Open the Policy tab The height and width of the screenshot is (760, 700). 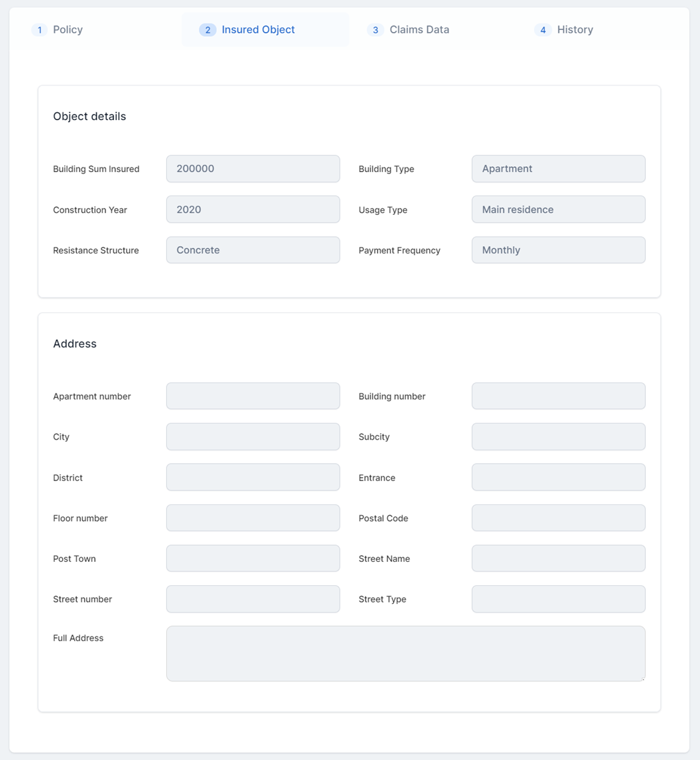[x=67, y=30]
